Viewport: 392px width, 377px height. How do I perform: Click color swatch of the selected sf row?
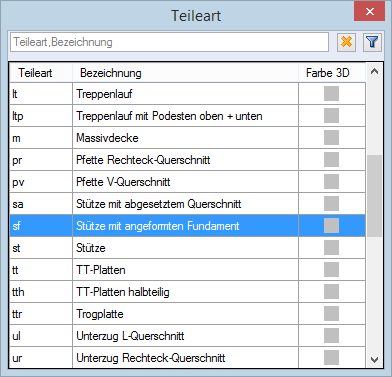coord(331,226)
